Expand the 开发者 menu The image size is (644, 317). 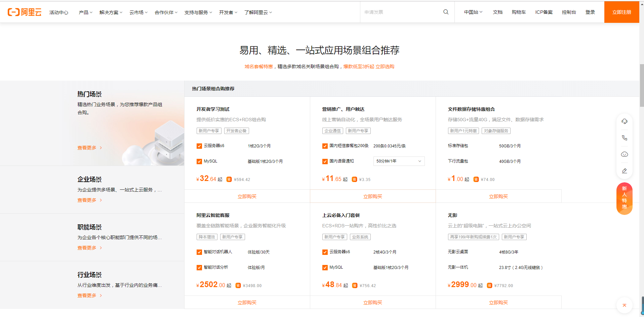228,12
